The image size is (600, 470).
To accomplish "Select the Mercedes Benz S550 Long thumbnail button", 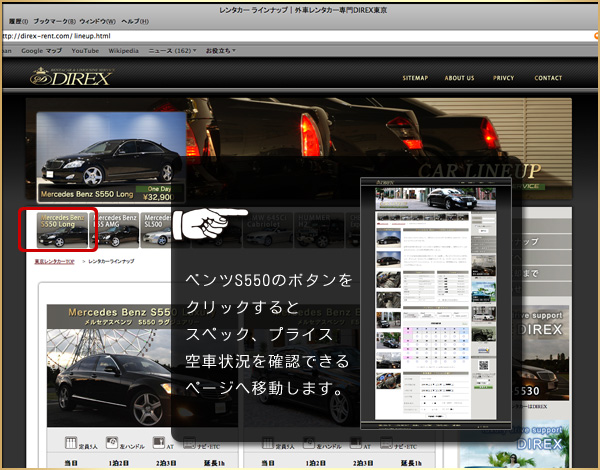I will click(x=62, y=230).
